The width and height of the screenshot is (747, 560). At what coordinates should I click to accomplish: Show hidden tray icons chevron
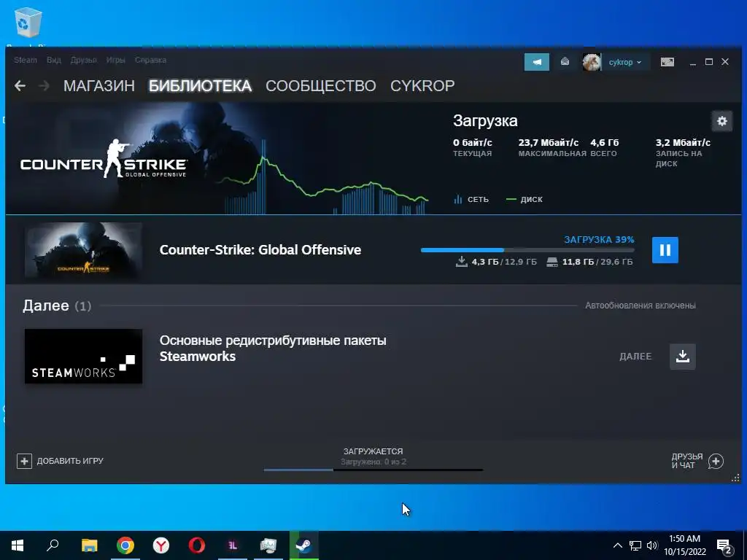click(x=617, y=545)
